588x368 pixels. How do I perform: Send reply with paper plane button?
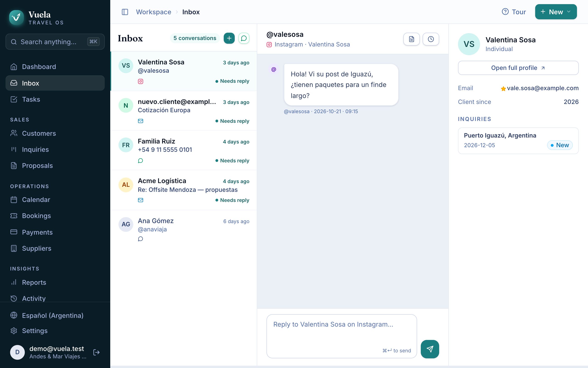[430, 349]
